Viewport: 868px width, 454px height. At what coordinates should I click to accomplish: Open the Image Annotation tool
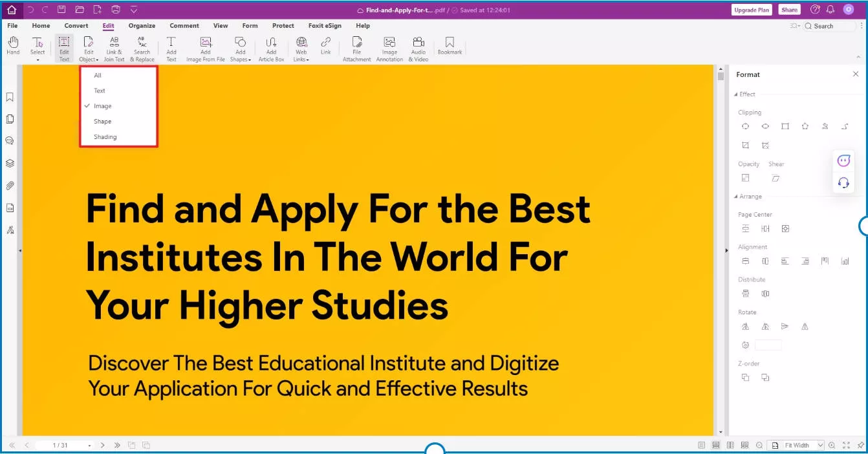389,49
